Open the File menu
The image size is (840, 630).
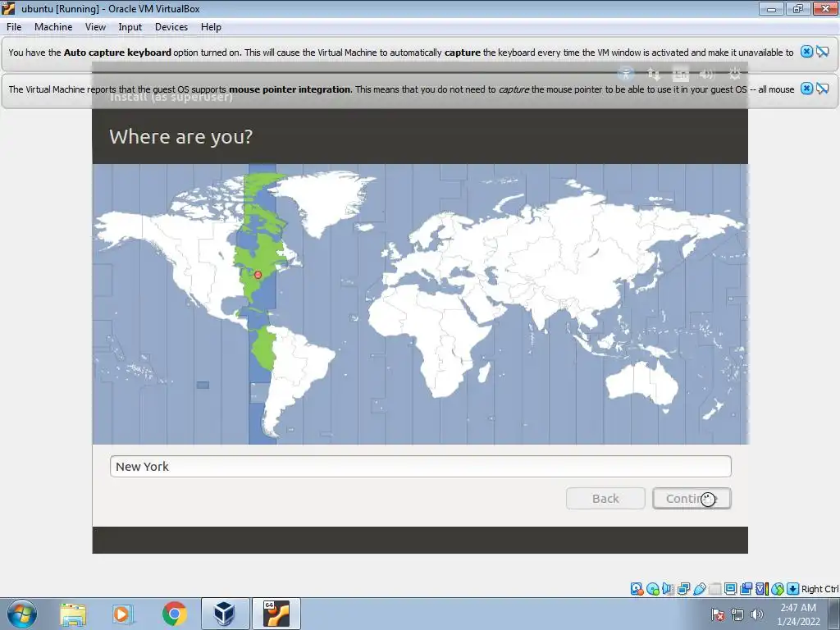[x=14, y=27]
